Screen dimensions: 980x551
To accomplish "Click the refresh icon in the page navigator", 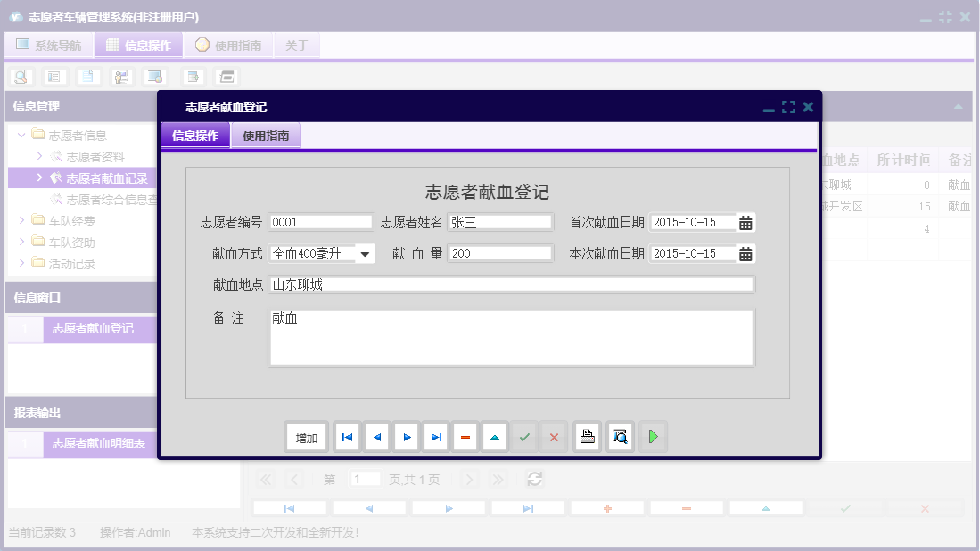I will (534, 479).
